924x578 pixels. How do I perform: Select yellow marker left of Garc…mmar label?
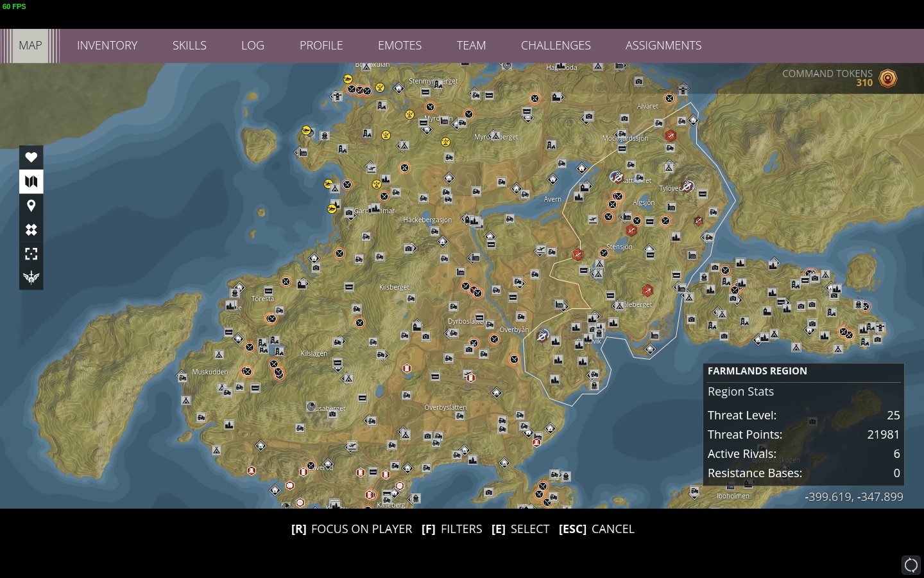332,209
